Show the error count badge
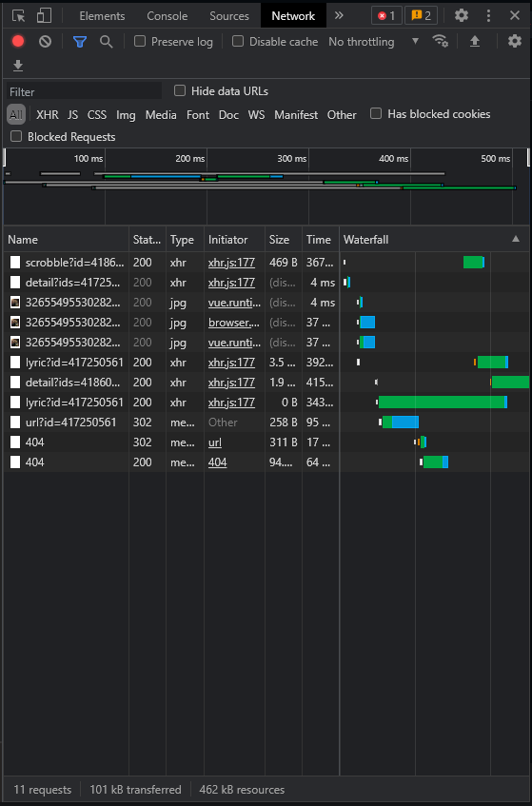This screenshot has height=806, width=532. [x=386, y=16]
